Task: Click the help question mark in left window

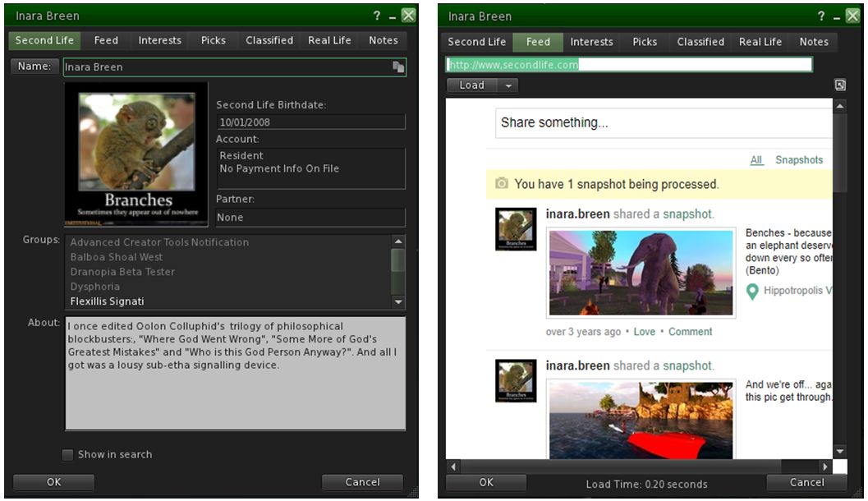Action: pyautogui.click(x=377, y=16)
